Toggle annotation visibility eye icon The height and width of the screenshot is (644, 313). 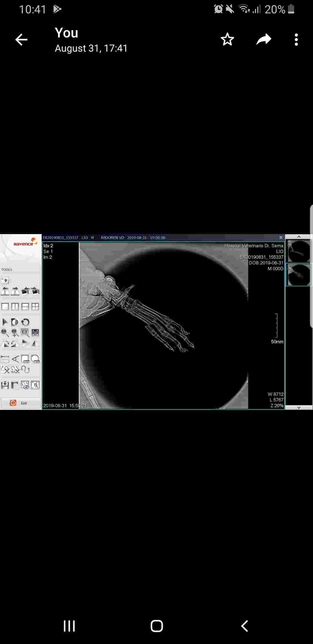25,385
